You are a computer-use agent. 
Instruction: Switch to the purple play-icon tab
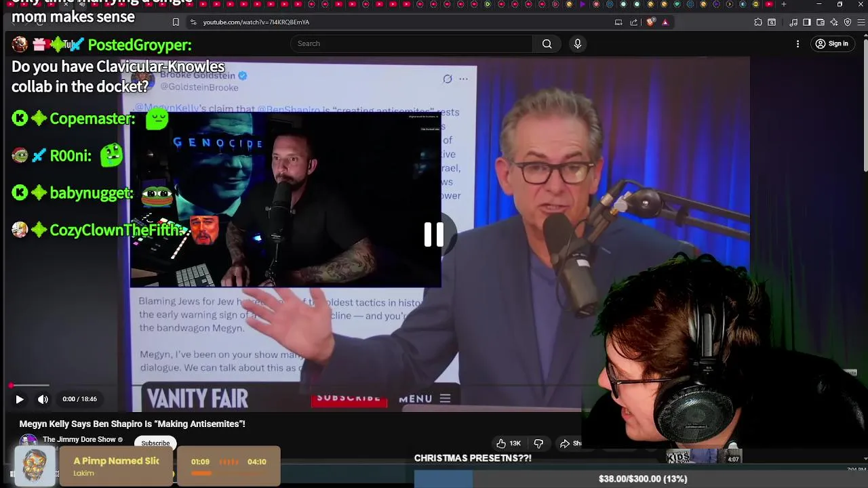583,4
